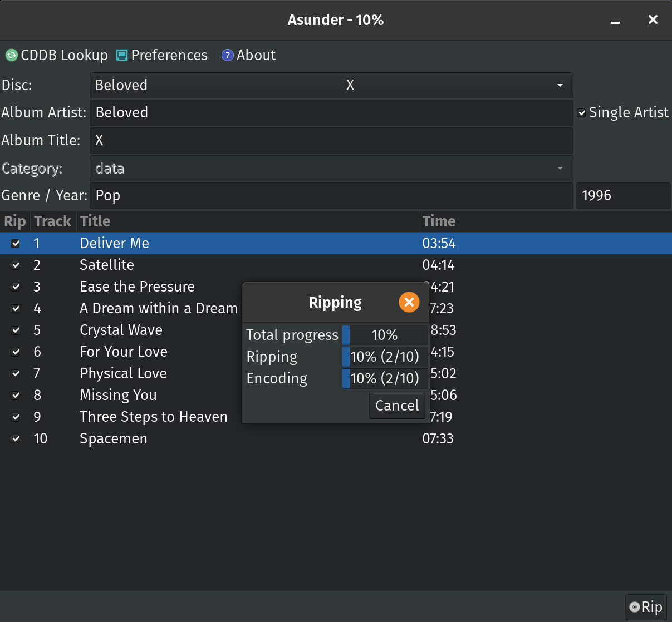Screen dimensions: 672x622
Task: Click the year field showing 1996
Action: tap(622, 196)
